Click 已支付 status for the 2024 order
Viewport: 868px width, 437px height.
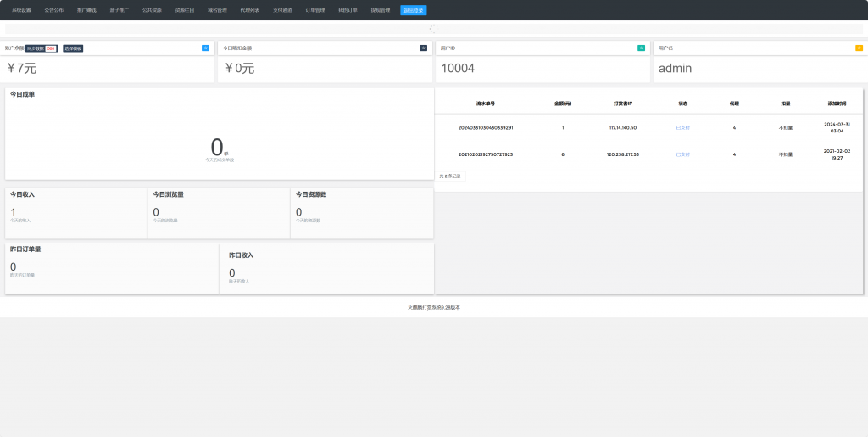pyautogui.click(x=682, y=127)
